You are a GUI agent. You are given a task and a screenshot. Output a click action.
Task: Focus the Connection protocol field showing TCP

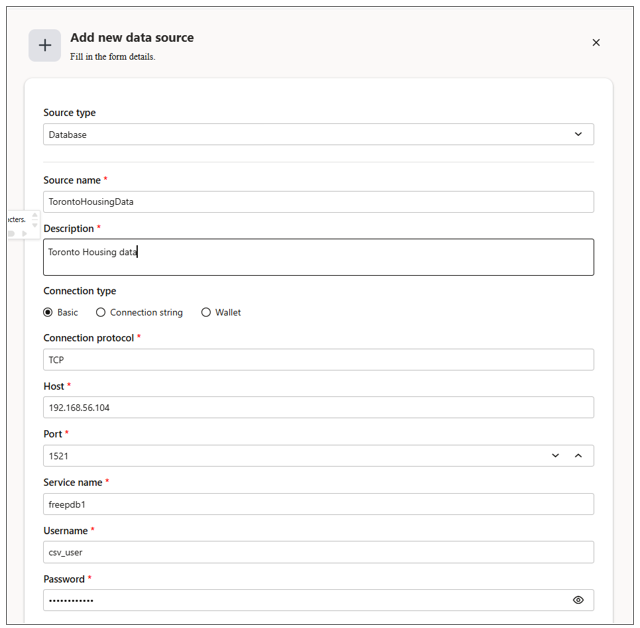(x=318, y=360)
